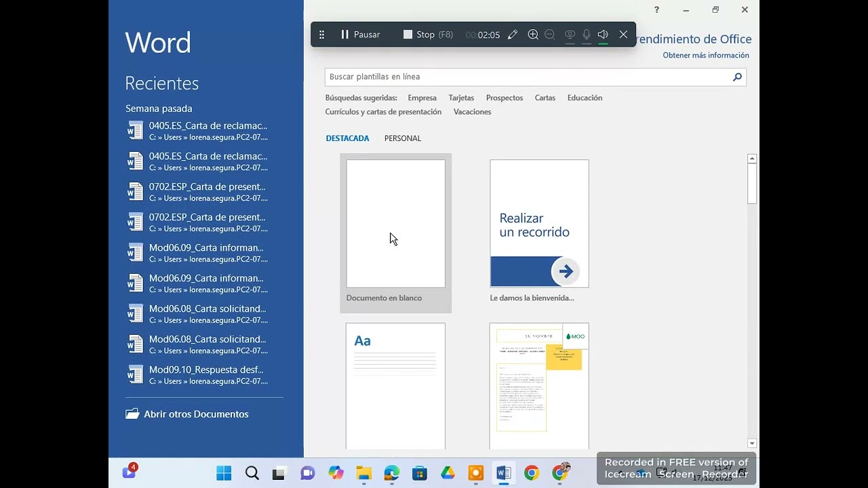Click the search magnifier in template search box
The width and height of the screenshot is (868, 488).
737,77
